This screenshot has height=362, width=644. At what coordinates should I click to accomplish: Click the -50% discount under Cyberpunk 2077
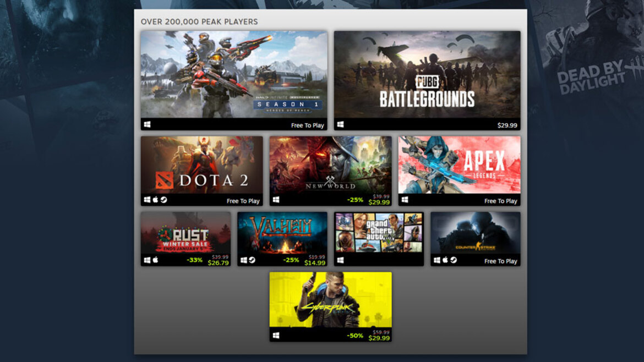(355, 336)
